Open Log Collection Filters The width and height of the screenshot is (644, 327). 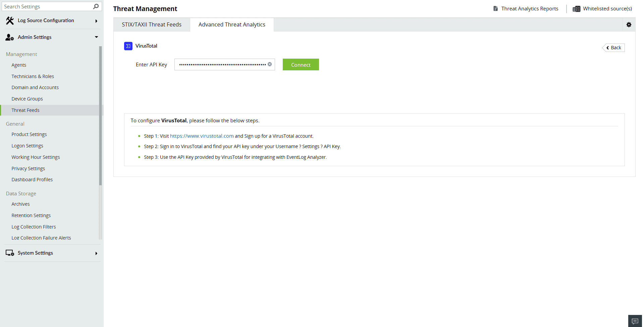[34, 227]
